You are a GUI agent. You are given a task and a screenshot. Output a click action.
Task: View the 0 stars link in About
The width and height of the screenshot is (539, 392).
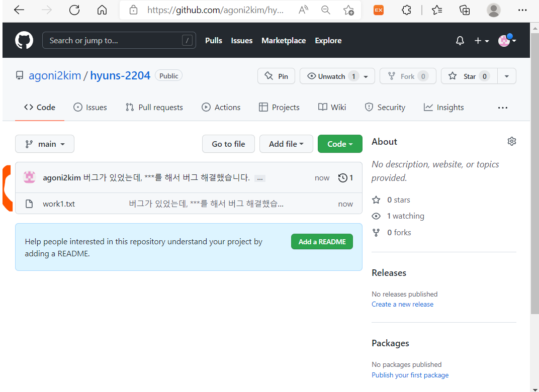[x=391, y=200]
